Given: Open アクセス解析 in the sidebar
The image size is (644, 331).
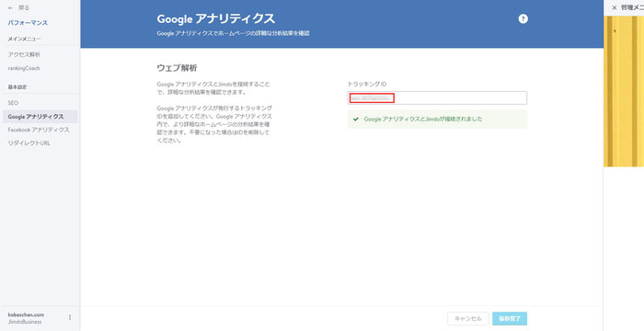Looking at the screenshot, I should point(24,54).
